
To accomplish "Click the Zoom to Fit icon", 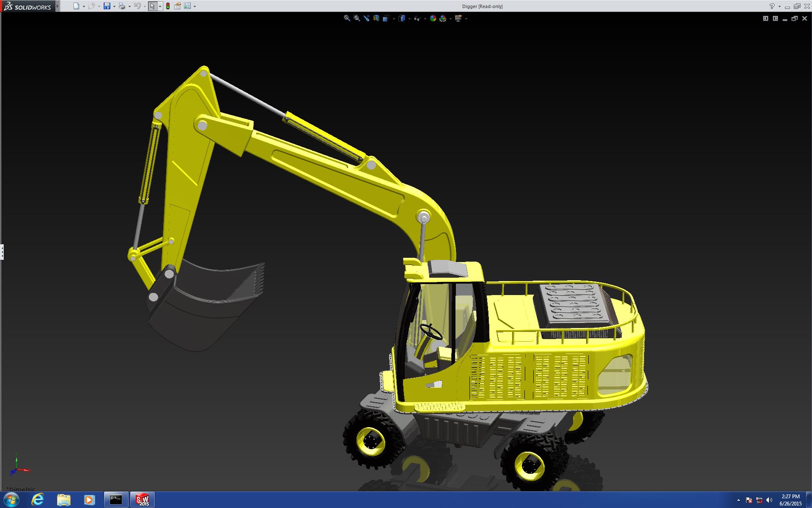I will (347, 18).
